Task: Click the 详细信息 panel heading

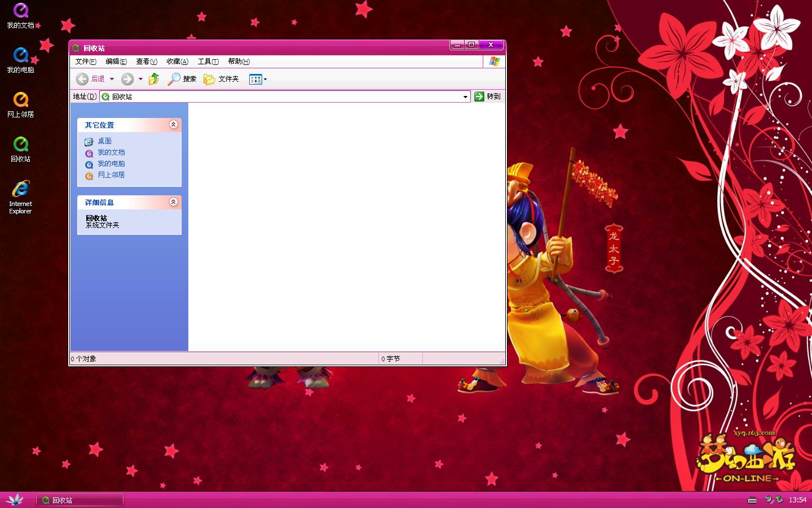Action: click(x=99, y=202)
